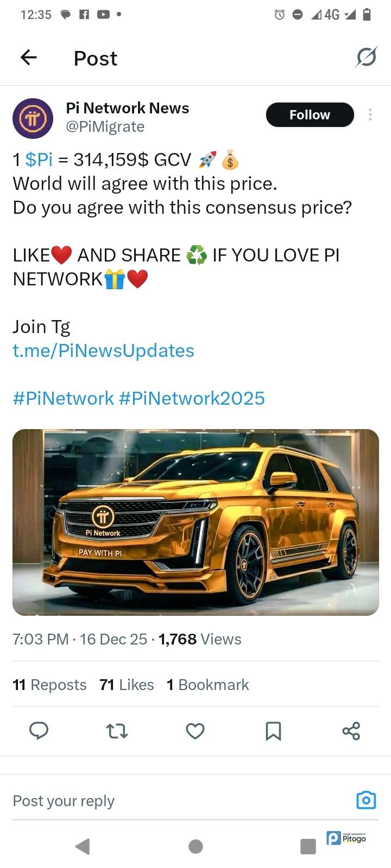View the golden SUV image
The image size is (391, 868).
[x=195, y=522]
